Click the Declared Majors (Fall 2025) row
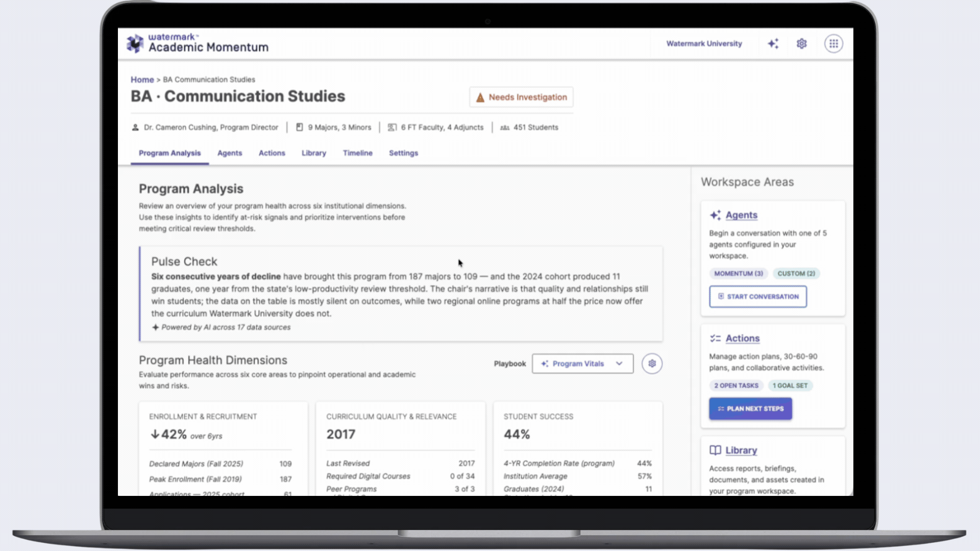Screen dimensions: 980x551 coord(220,464)
